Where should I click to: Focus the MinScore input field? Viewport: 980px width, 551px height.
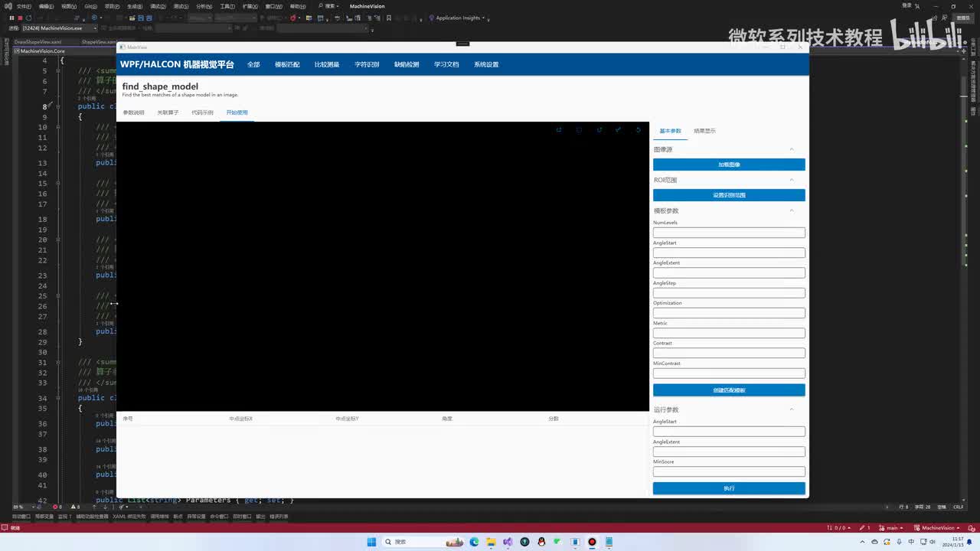coord(729,471)
